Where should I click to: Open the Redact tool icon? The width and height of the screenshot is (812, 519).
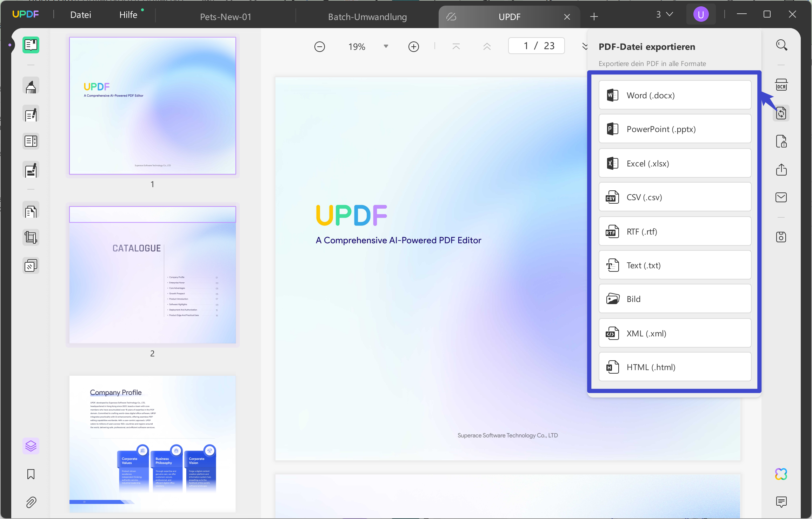tap(31, 170)
